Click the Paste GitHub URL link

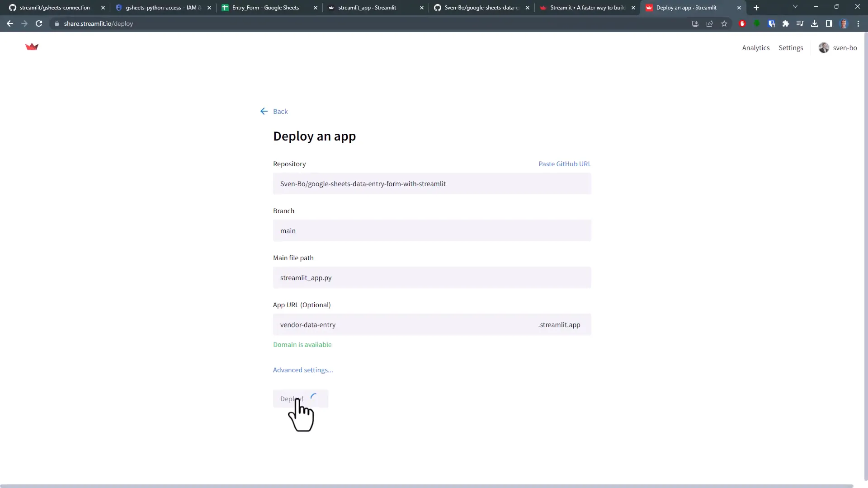coord(565,164)
